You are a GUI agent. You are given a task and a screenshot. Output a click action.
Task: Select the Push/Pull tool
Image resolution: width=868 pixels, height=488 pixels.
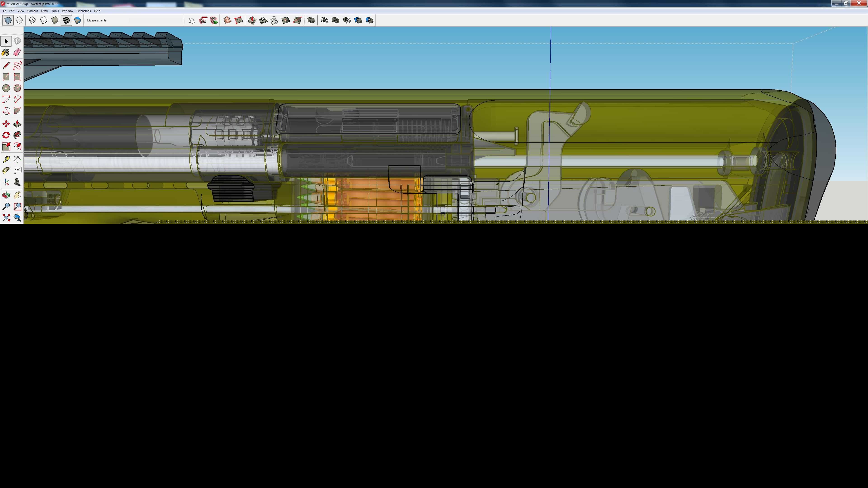[18, 124]
